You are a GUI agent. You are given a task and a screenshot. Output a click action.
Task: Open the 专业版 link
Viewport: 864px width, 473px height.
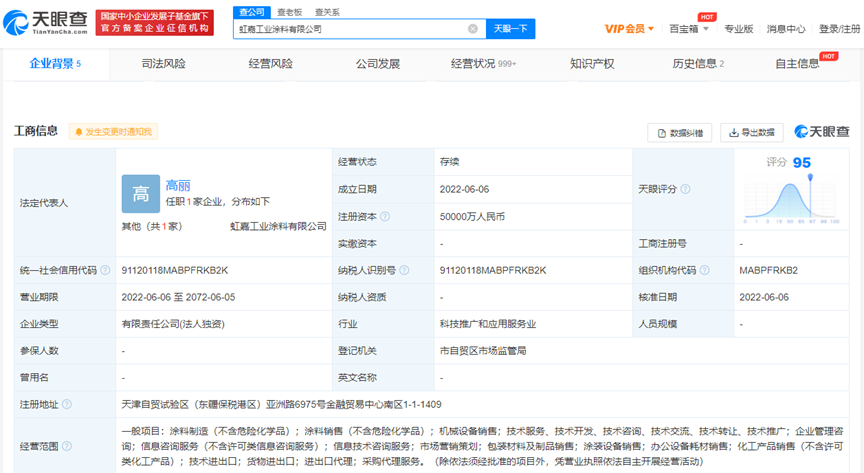(x=738, y=29)
